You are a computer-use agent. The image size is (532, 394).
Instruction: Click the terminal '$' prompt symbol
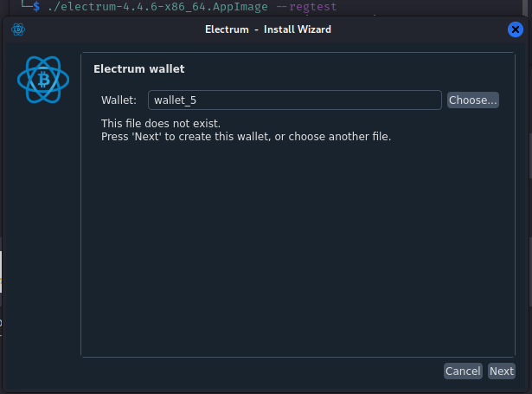[36, 7]
